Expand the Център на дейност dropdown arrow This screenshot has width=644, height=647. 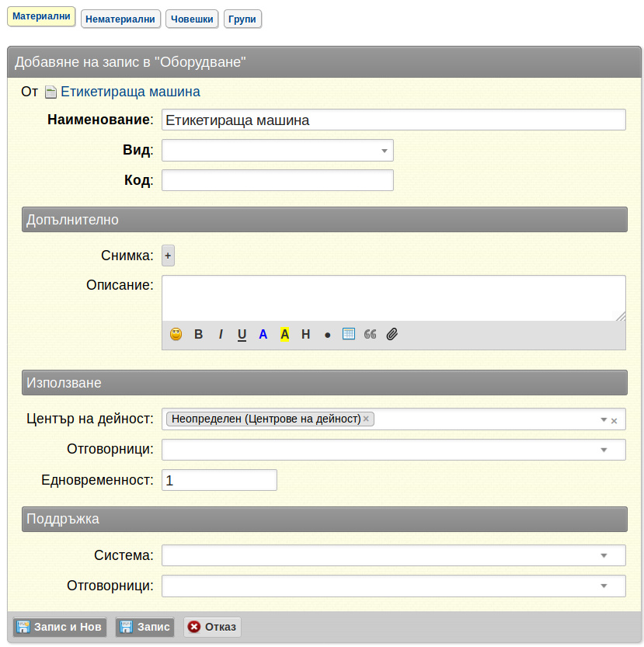[x=603, y=419]
